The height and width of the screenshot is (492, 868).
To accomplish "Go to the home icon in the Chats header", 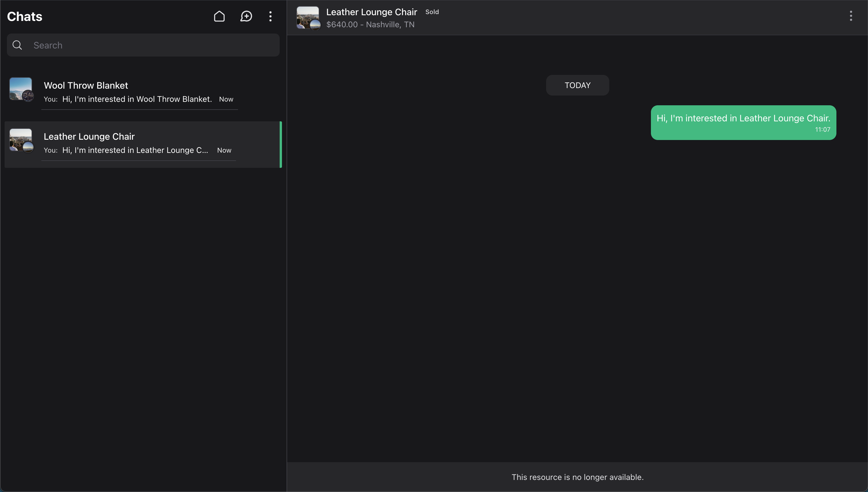I will coord(219,16).
